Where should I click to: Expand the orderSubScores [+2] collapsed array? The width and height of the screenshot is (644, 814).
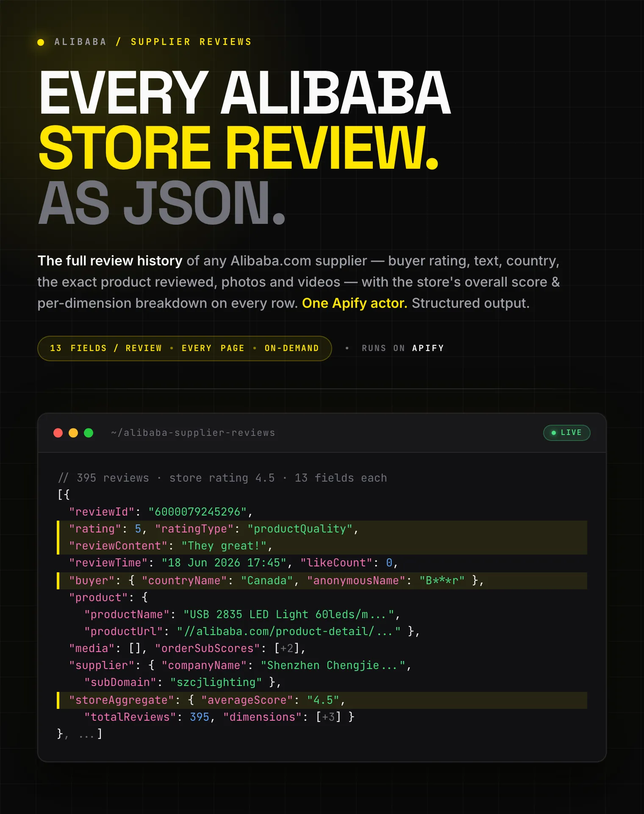tap(287, 648)
